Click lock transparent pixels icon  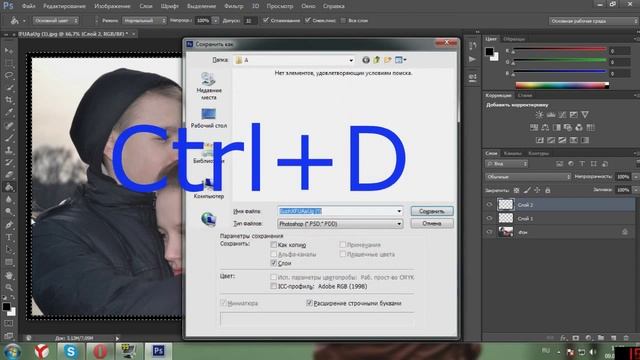516,190
